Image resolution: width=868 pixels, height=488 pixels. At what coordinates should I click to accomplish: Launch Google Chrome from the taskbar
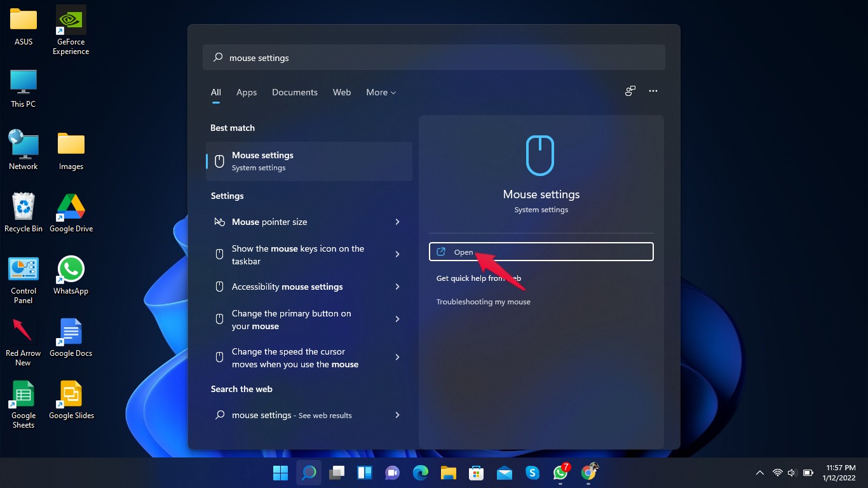click(x=589, y=473)
